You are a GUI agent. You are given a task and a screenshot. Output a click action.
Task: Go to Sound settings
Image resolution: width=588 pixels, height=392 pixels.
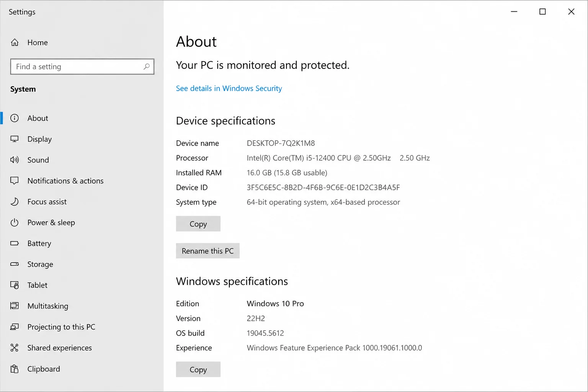[x=38, y=160]
